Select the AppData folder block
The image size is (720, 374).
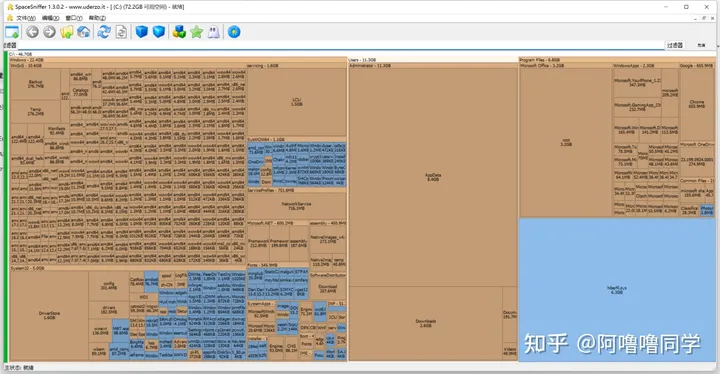pos(433,177)
